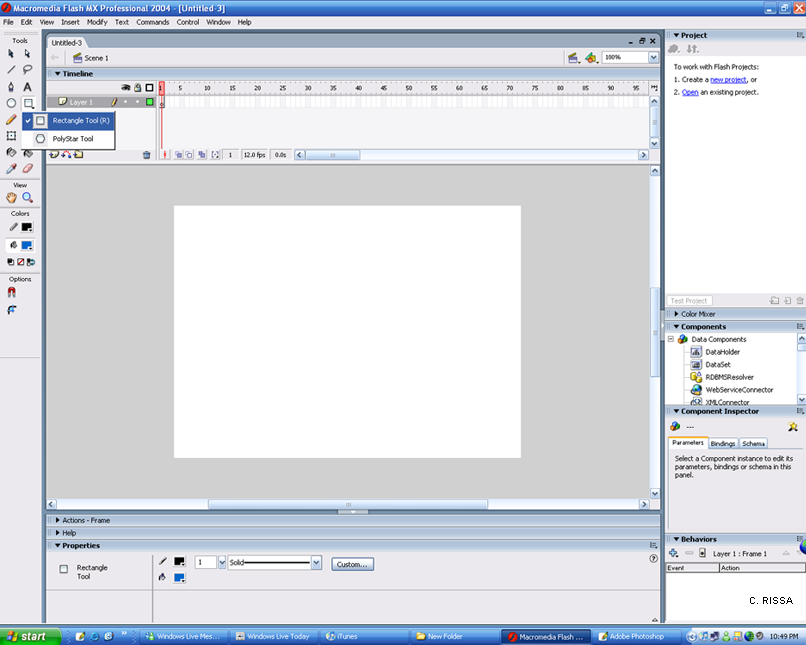Screen dimensions: 806x645
Task: Click the Snap to Objects magnet option
Action: pyautogui.click(x=11, y=292)
